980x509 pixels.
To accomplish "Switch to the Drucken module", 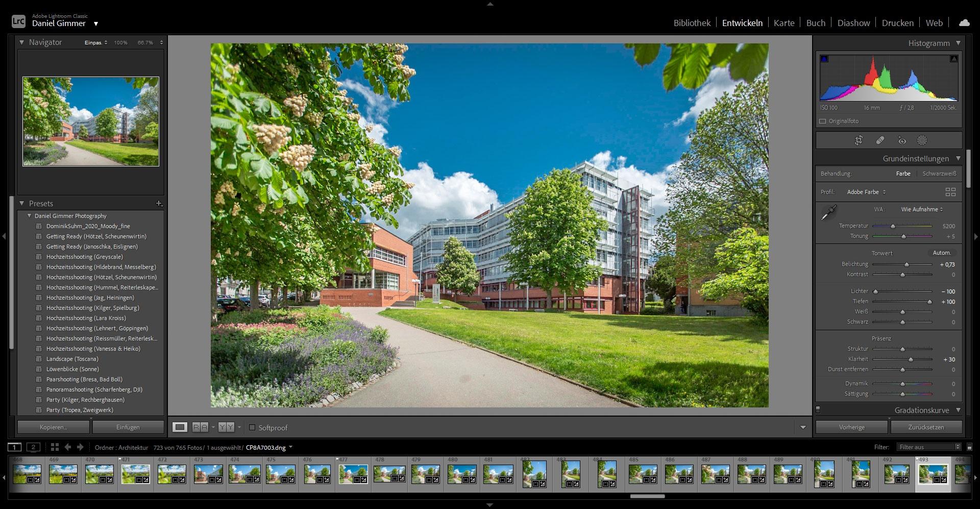I will (x=897, y=23).
